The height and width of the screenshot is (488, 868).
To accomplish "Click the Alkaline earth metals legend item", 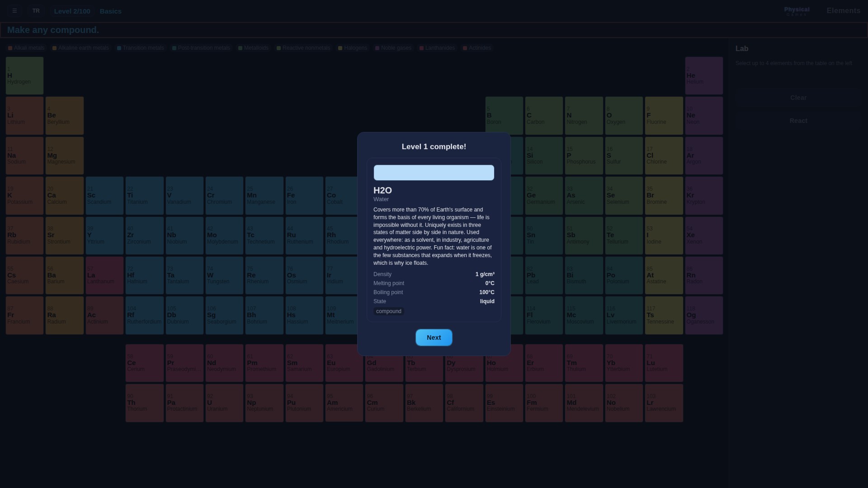I will tap(80, 48).
